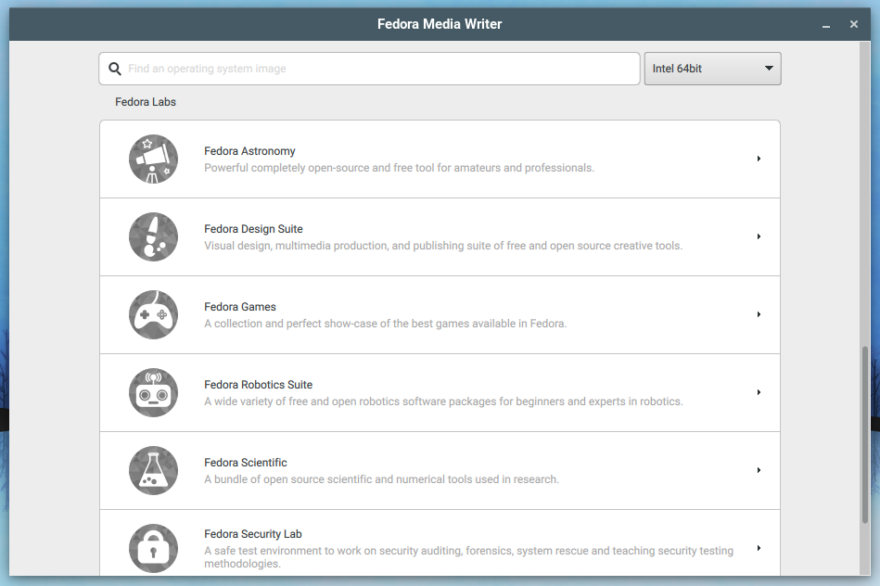Expand Fedora Games details arrow
Screen dimensions: 880x586
pos(759,314)
